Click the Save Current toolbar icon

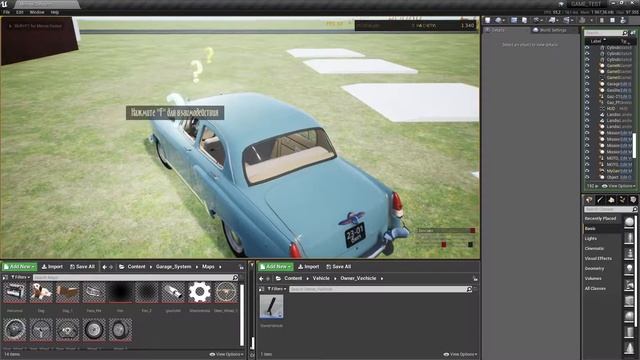tap(488, 20)
